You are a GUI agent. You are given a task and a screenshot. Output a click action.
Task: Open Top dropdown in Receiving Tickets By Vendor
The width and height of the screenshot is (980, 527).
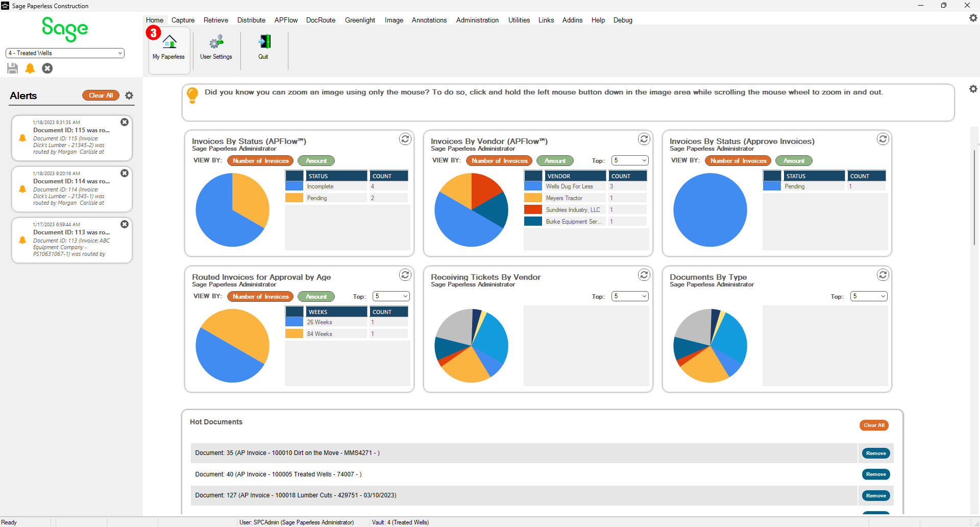point(630,296)
